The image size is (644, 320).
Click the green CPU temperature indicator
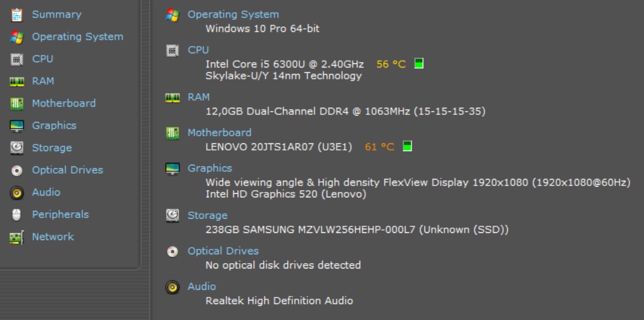[419, 63]
